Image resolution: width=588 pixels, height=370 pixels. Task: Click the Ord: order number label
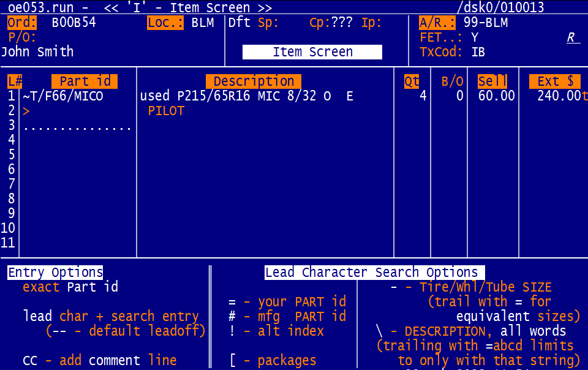click(22, 23)
